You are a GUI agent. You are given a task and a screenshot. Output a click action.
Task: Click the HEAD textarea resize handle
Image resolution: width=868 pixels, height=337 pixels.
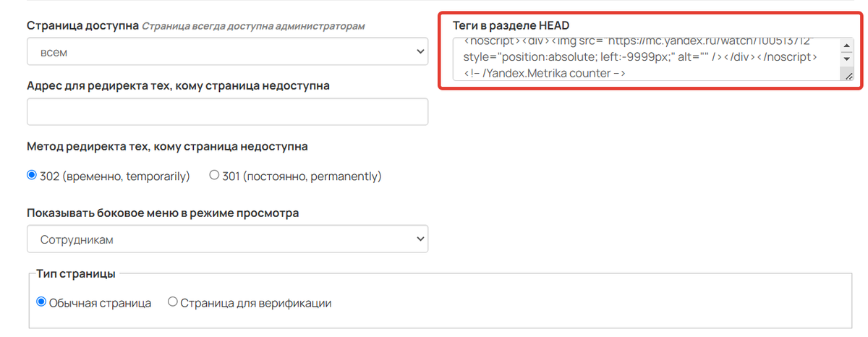coord(848,75)
